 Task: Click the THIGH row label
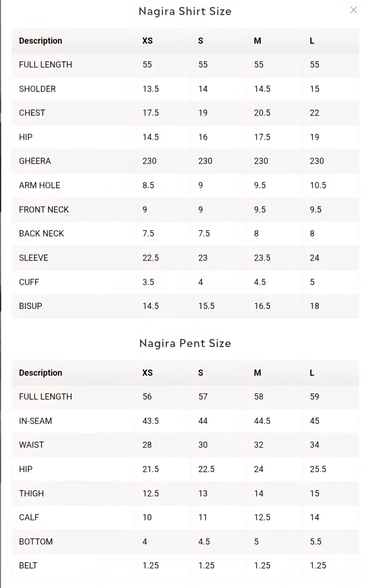point(32,493)
